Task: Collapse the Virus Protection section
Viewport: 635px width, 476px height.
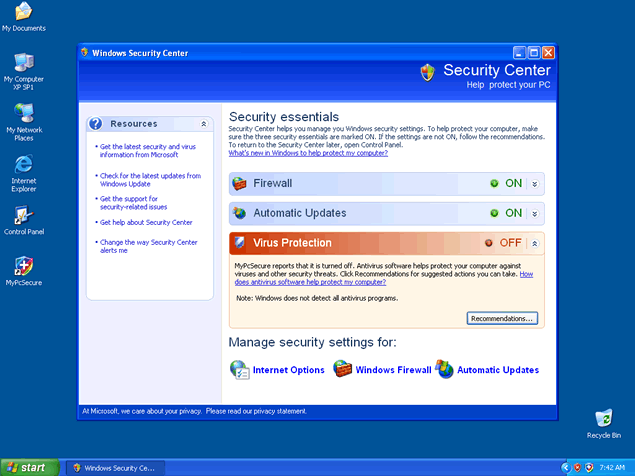Action: (535, 243)
